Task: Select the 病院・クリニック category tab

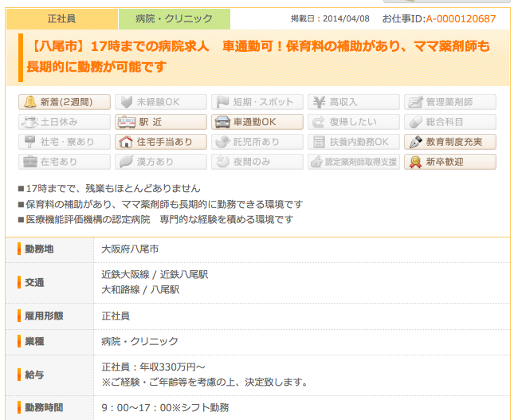Action: [x=174, y=19]
